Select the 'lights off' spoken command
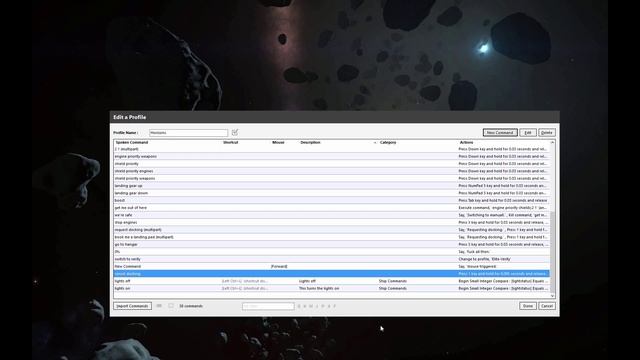 click(x=122, y=281)
